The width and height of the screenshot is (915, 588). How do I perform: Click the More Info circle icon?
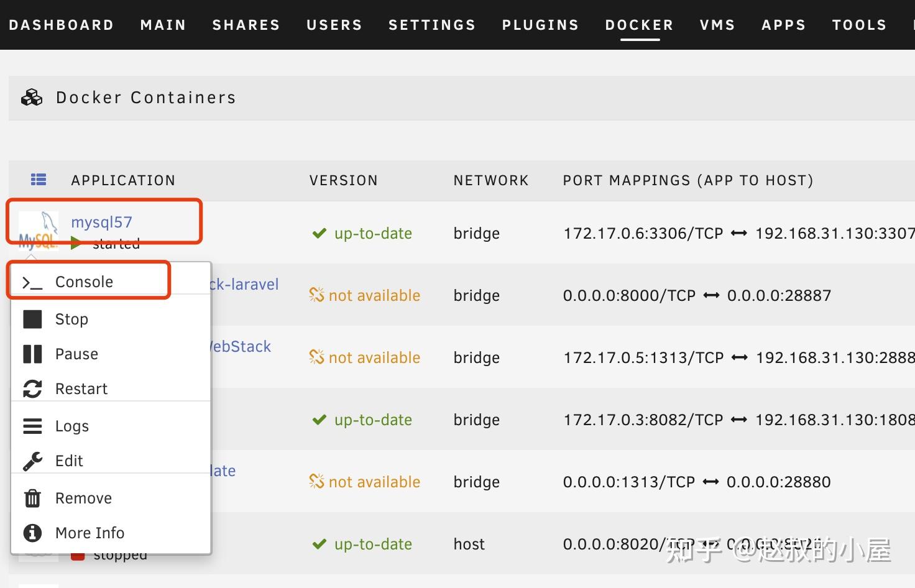[x=32, y=533]
